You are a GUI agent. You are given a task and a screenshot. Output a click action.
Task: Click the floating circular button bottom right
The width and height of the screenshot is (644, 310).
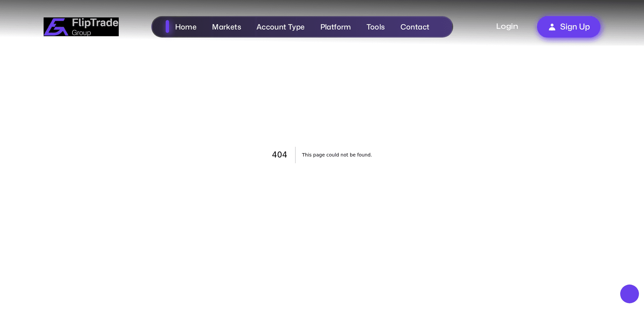(x=630, y=294)
